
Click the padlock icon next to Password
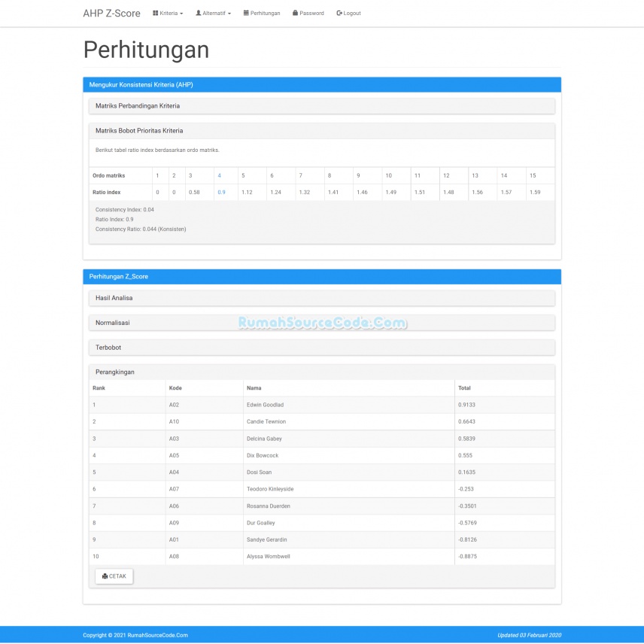(x=295, y=13)
